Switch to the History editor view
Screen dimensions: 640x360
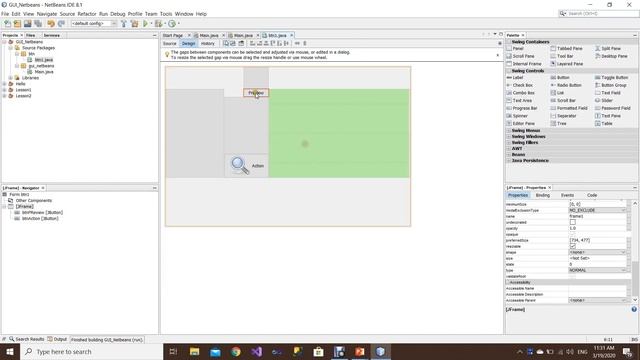point(207,43)
